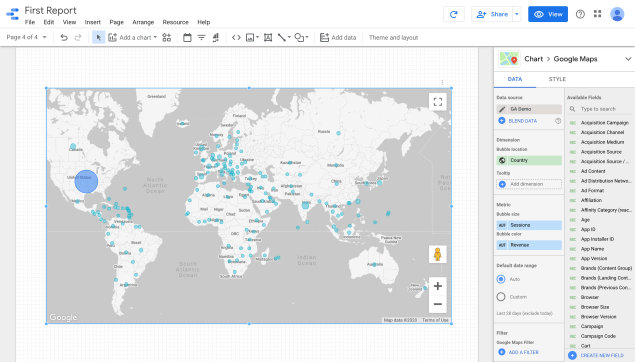Open the Edit menu

49,22
